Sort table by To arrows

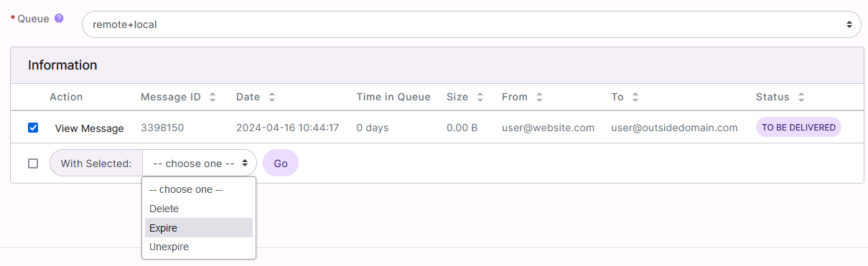point(635,97)
